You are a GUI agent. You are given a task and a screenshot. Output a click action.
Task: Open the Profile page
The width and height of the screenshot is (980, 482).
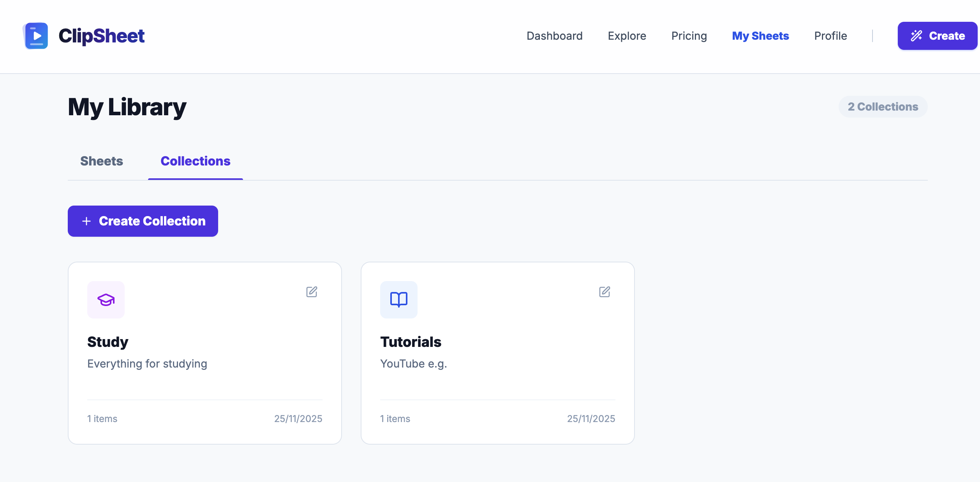click(830, 36)
